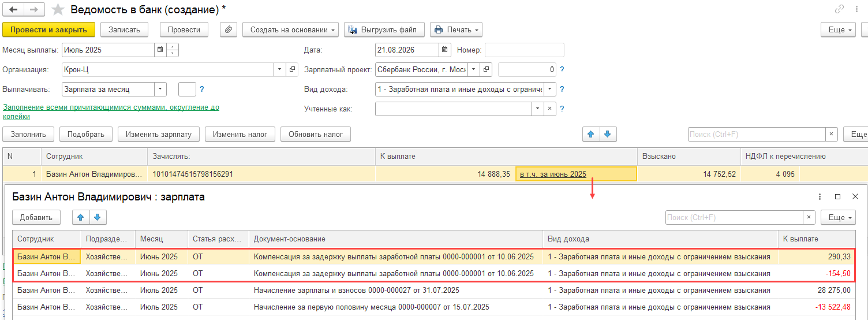
Task: Open the Зарплатный проект record icon
Action: click(x=487, y=70)
